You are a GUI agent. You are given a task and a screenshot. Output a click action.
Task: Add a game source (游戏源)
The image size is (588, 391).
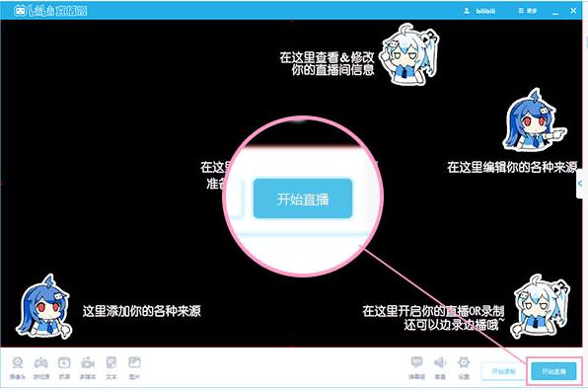41,368
